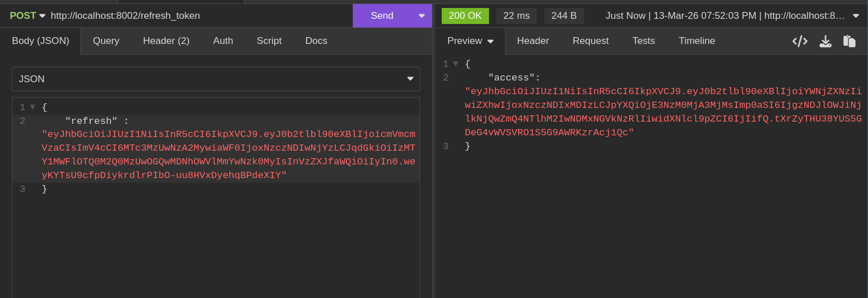Click the 200 OK status badge

tap(465, 16)
